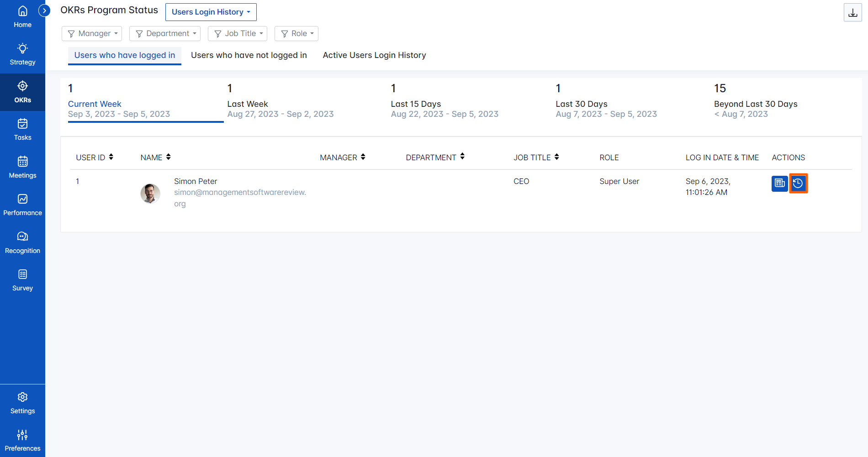Open the Tasks section
The height and width of the screenshot is (457, 868).
tap(22, 130)
